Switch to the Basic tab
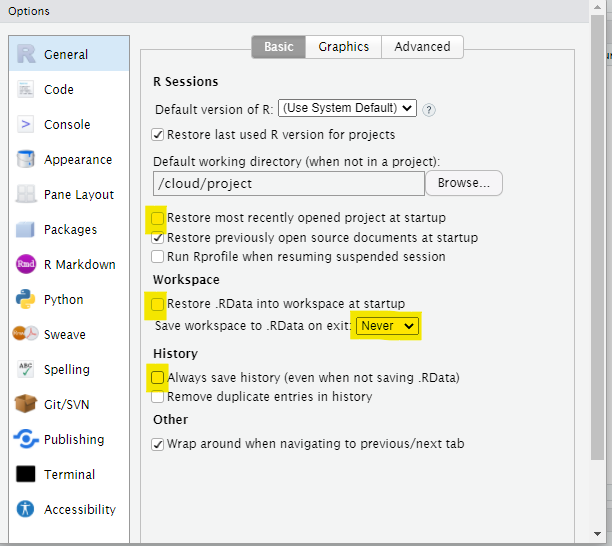The width and height of the screenshot is (612, 546). pos(279,47)
